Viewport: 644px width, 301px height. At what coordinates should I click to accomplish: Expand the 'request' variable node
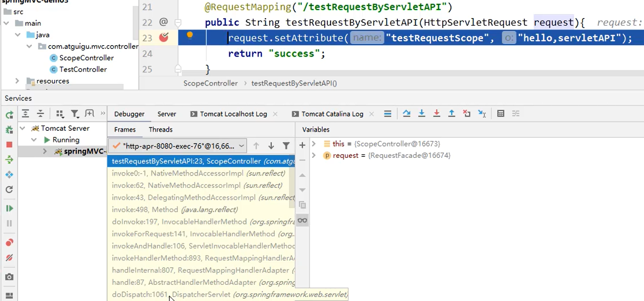point(314,155)
